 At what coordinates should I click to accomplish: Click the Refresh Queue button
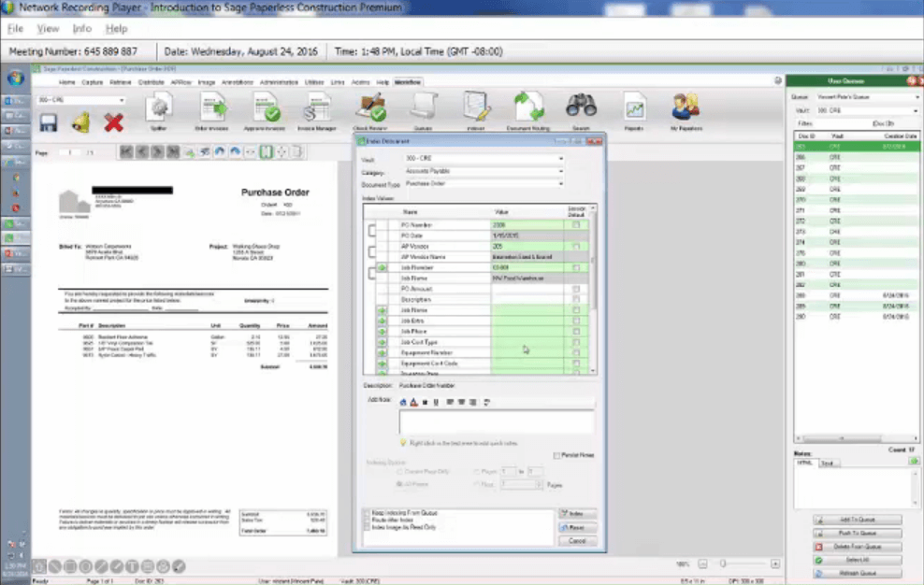click(857, 573)
